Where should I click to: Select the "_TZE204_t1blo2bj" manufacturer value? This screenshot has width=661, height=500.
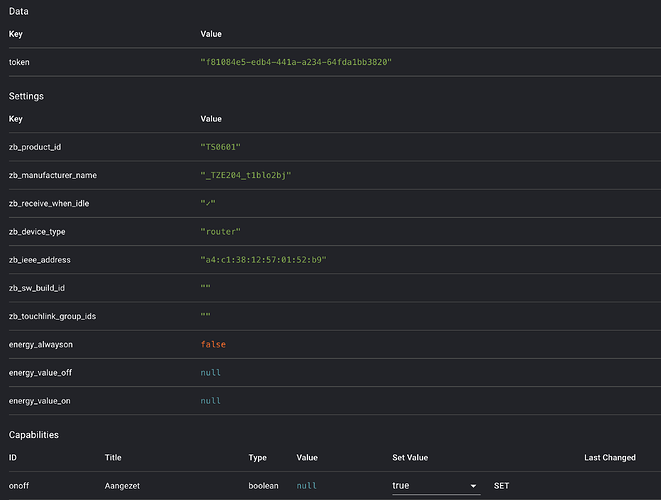click(245, 175)
